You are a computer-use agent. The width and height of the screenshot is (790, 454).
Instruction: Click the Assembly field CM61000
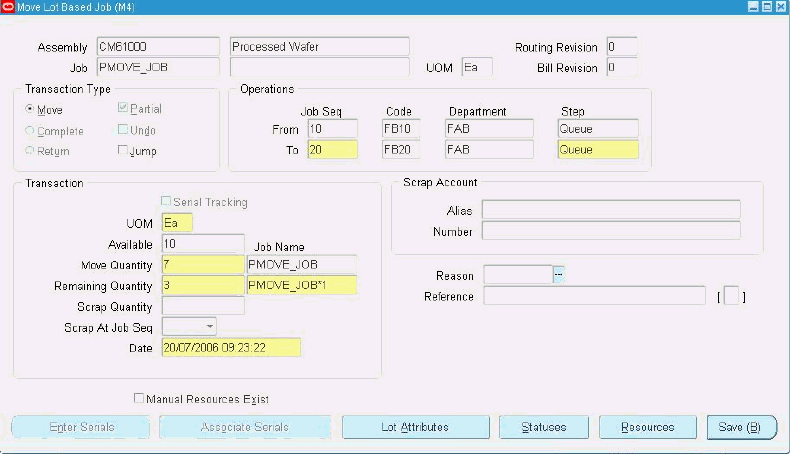[x=158, y=46]
